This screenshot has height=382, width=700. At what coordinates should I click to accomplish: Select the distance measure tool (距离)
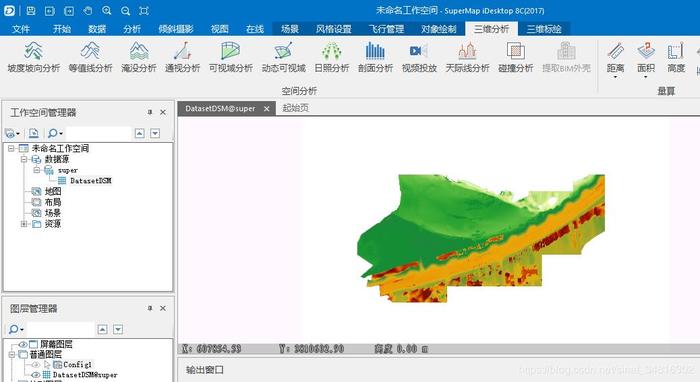pyautogui.click(x=615, y=57)
